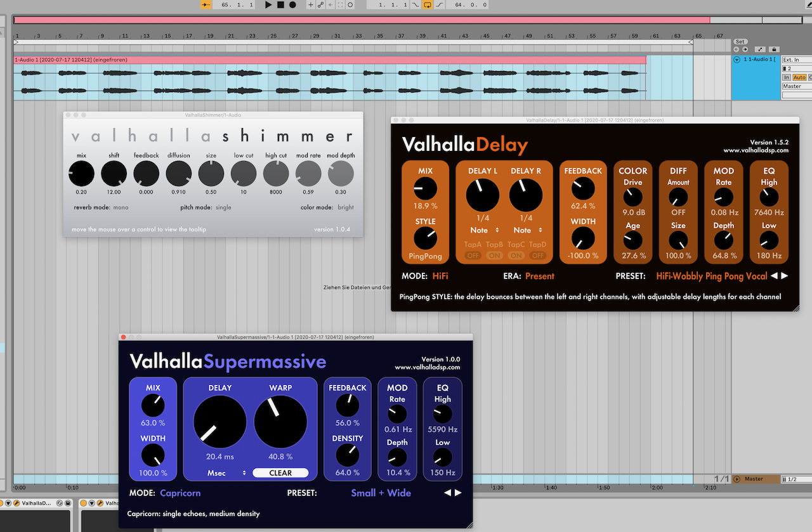812x532 pixels.
Task: Open the 1/2 master output dropdown
Action: [x=796, y=479]
